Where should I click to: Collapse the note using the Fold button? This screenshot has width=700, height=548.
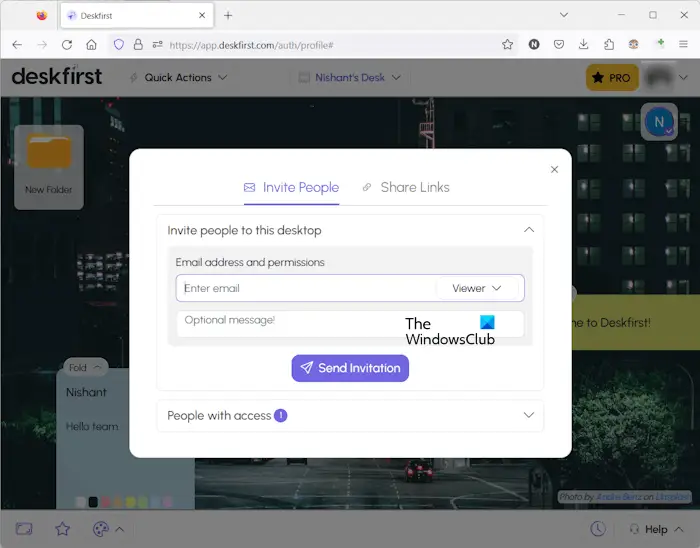[85, 367]
